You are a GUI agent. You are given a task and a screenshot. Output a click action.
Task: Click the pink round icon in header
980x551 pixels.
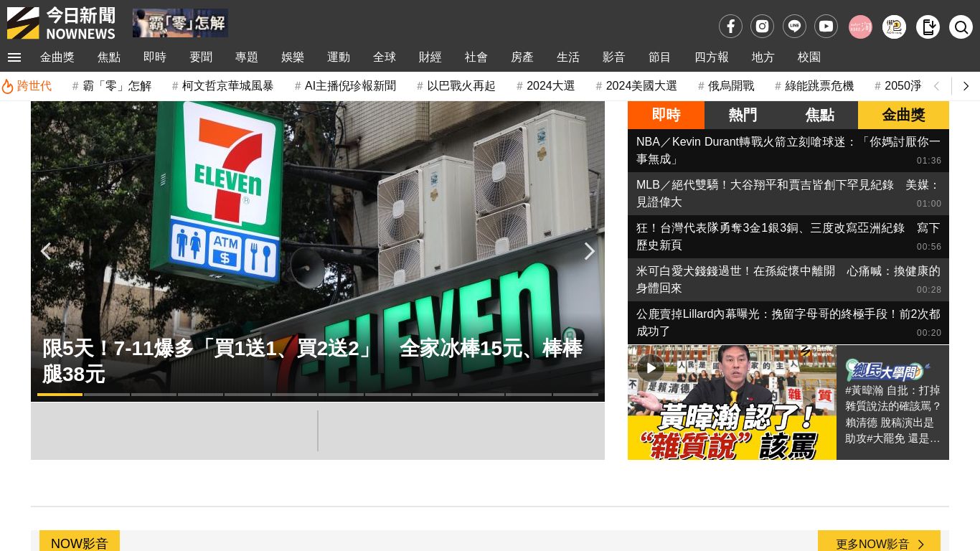[860, 27]
